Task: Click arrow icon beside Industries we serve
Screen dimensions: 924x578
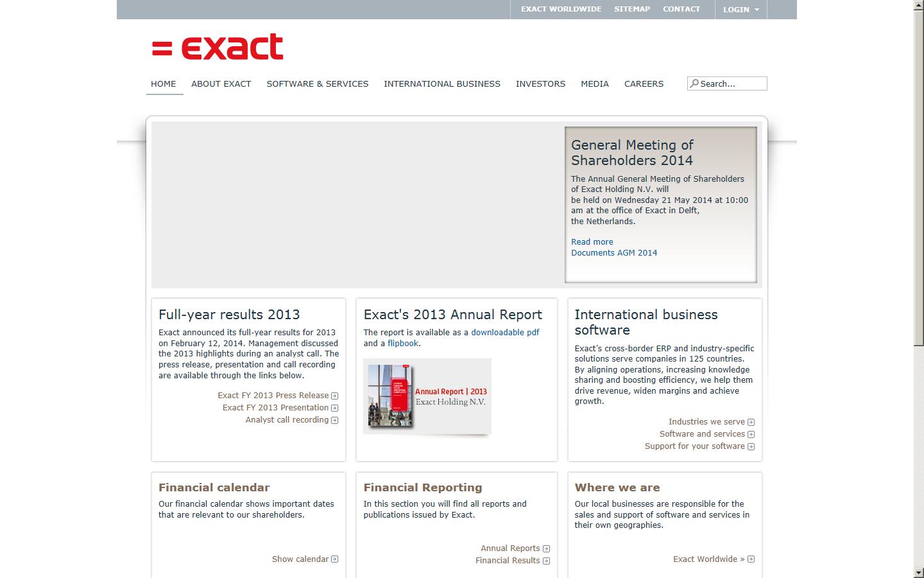Action: (x=751, y=422)
